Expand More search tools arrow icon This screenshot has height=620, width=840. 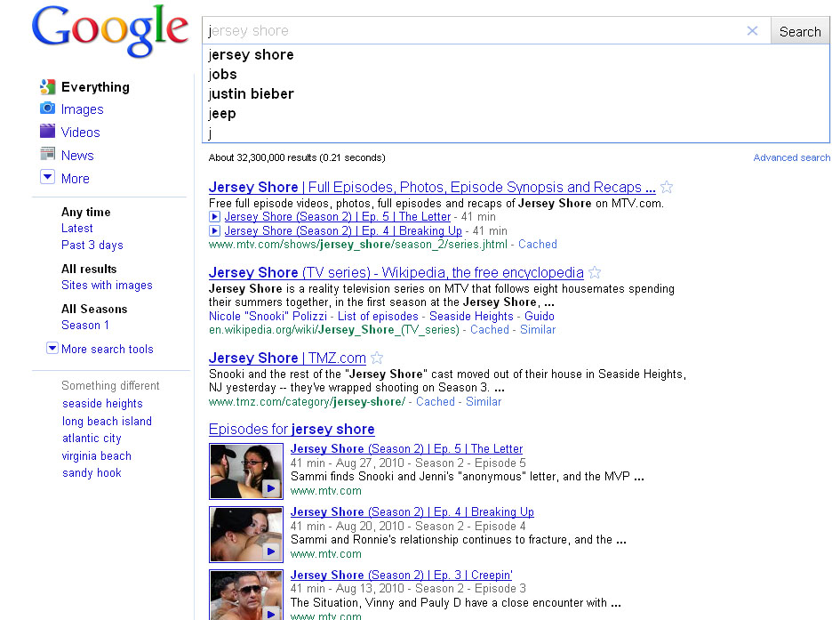pos(52,348)
